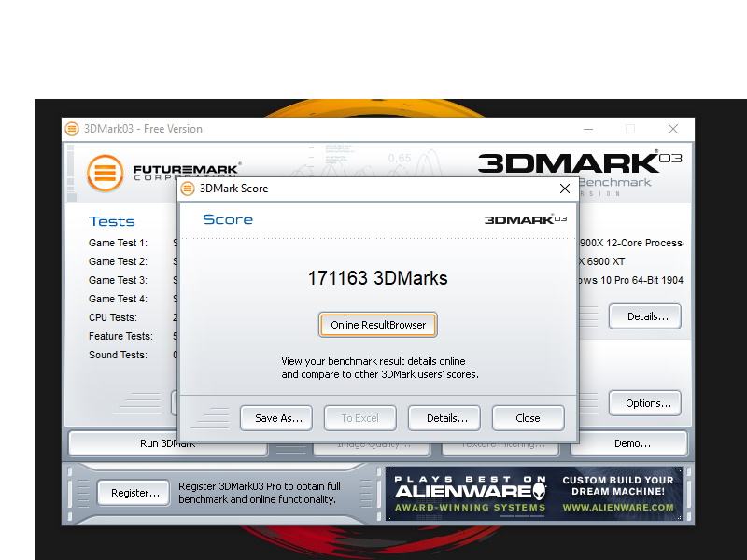Open system Details in the main window
The image size is (747, 560).
pos(645,316)
